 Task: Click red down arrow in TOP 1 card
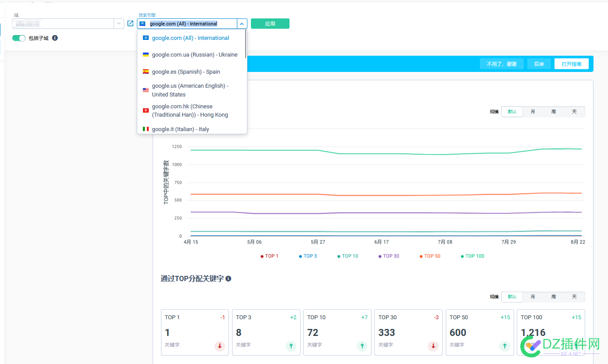(220, 346)
